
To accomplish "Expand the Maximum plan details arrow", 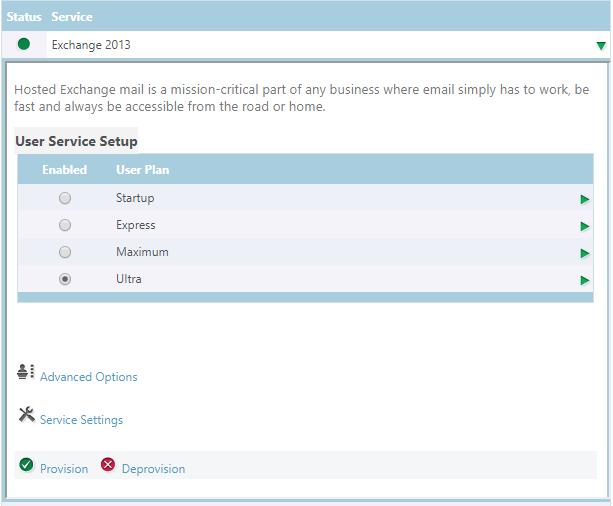I will (584, 253).
